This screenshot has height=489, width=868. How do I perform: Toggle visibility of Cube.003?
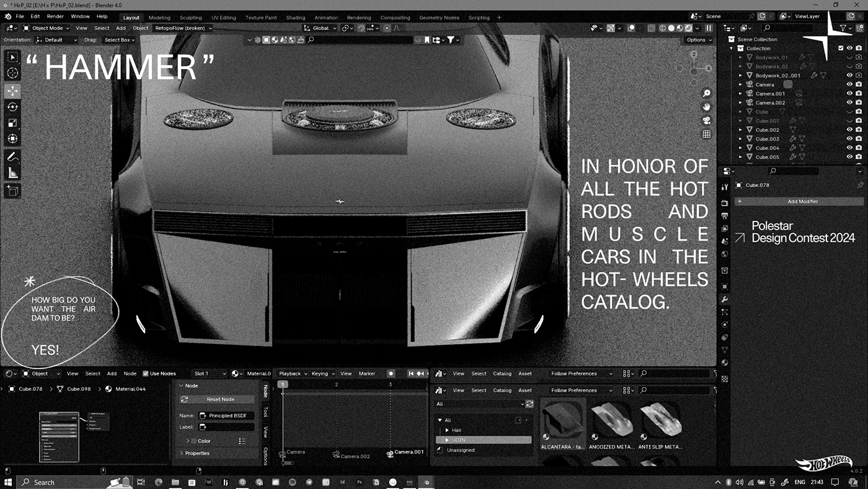coord(849,139)
